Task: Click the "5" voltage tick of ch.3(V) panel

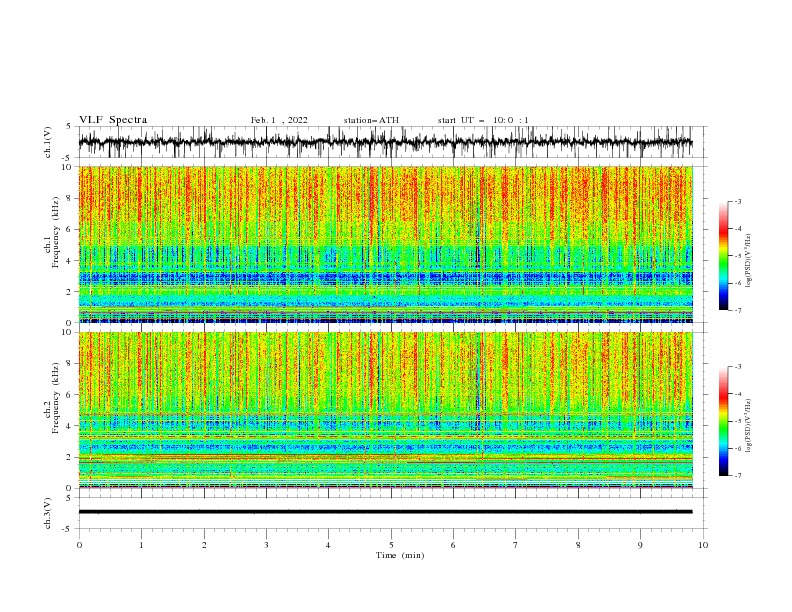Action: (x=70, y=498)
